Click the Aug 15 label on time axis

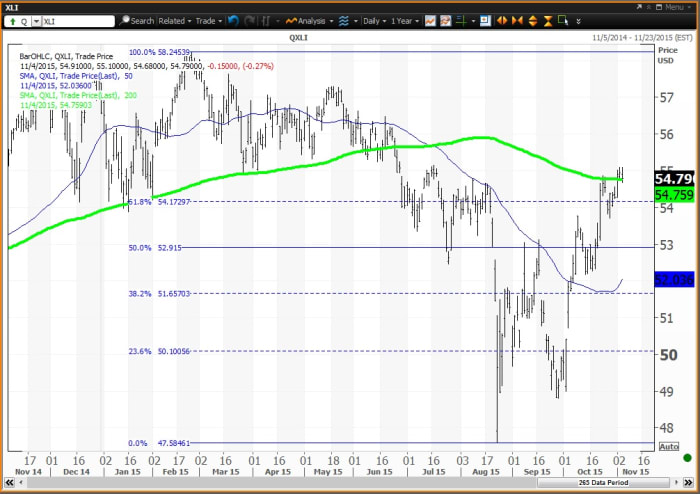486,472
